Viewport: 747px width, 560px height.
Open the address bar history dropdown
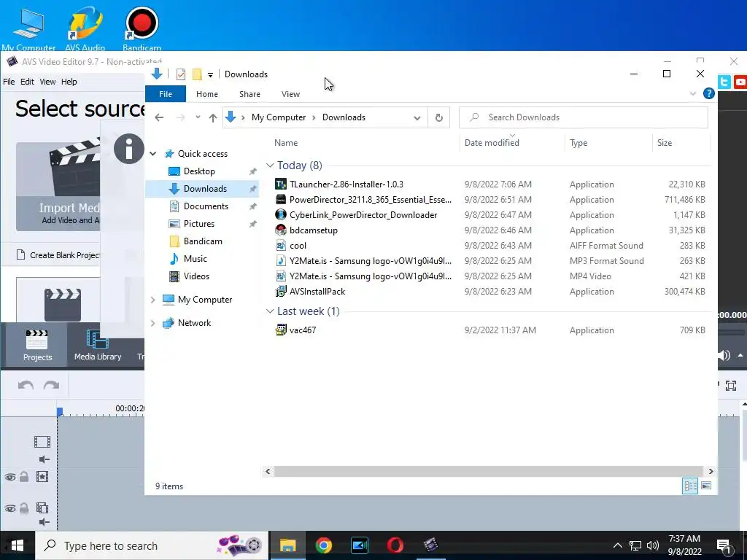[x=417, y=117]
